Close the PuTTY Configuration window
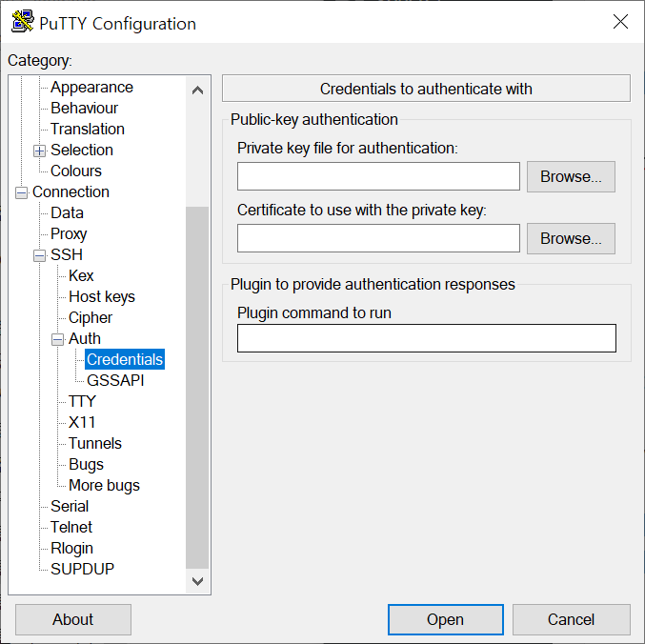 point(620,21)
